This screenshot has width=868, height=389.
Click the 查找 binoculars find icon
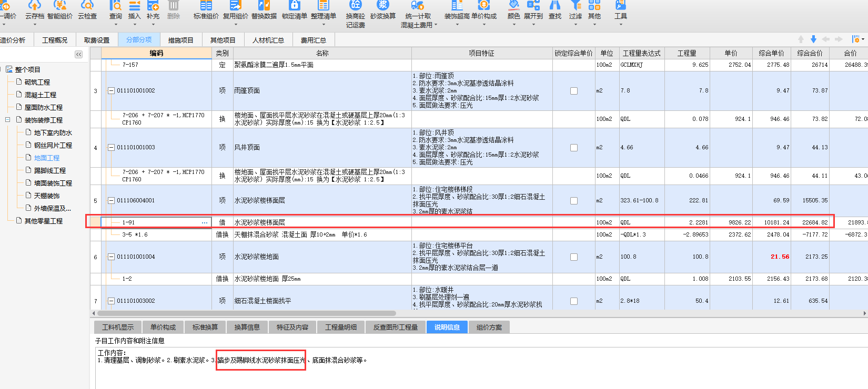click(555, 5)
